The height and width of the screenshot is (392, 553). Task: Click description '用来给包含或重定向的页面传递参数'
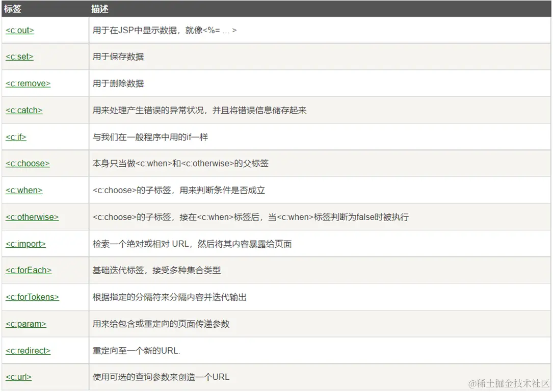161,324
